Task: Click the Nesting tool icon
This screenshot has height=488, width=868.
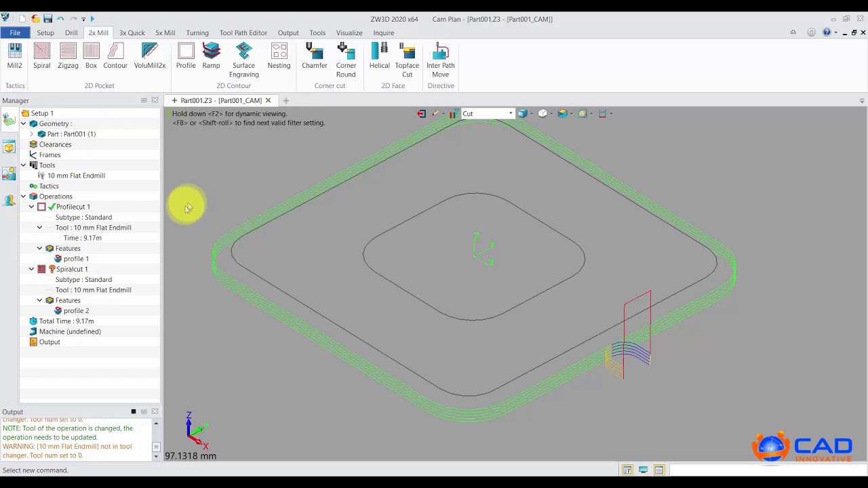Action: (x=279, y=56)
